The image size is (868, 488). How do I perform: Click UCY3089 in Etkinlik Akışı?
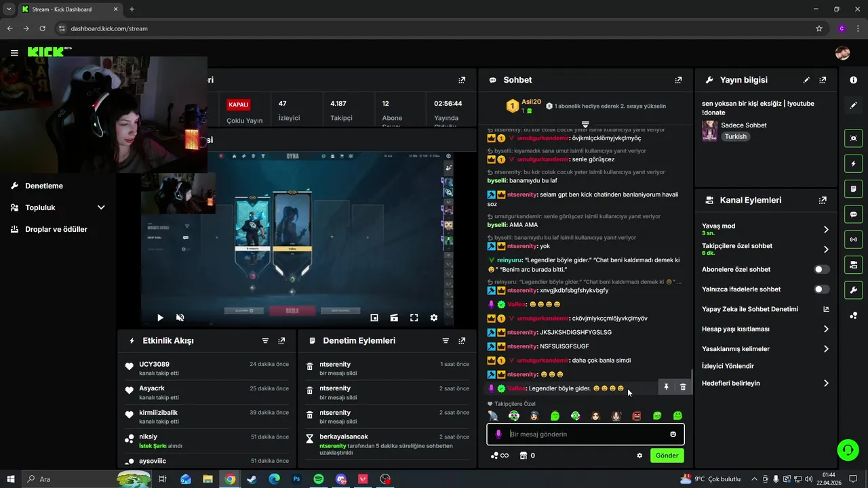(154, 364)
